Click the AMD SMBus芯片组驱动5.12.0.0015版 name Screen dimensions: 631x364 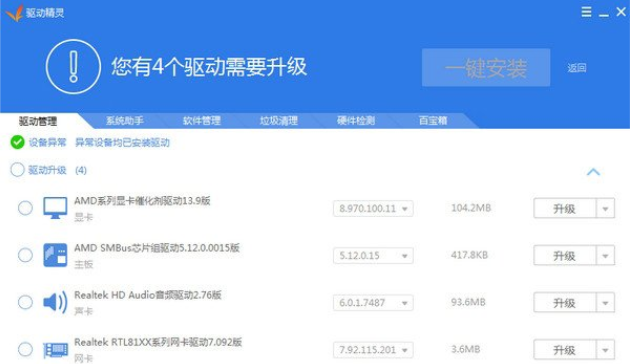coord(157,248)
